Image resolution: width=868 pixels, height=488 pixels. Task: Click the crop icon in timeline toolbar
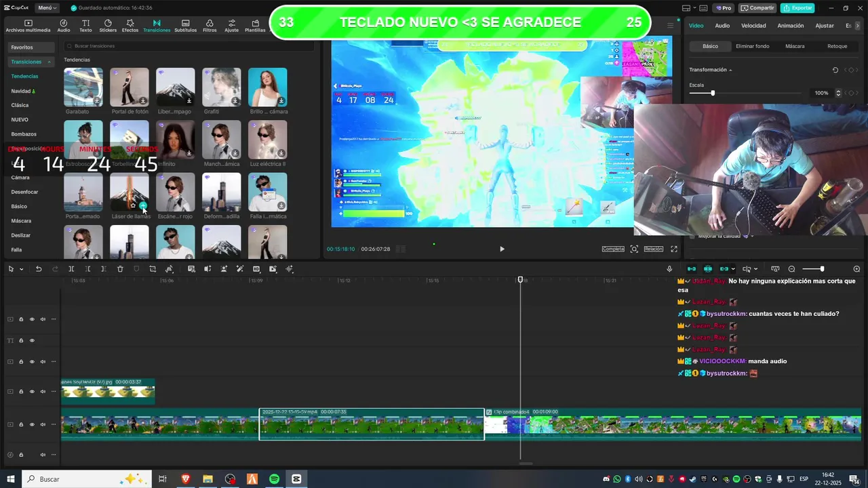tap(153, 269)
